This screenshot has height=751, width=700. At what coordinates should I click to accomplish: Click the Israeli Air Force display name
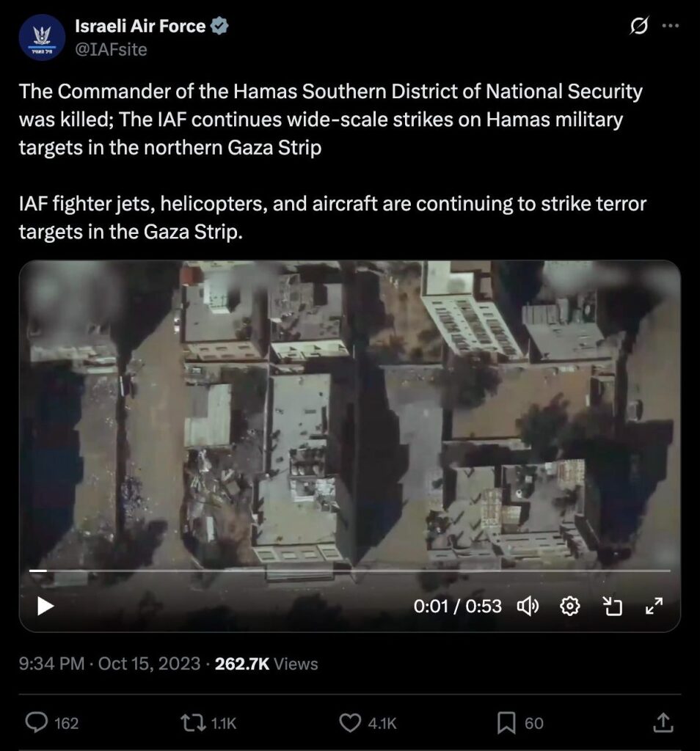140,26
